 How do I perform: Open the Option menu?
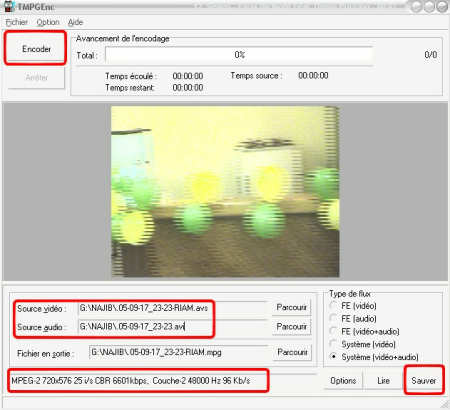point(48,22)
